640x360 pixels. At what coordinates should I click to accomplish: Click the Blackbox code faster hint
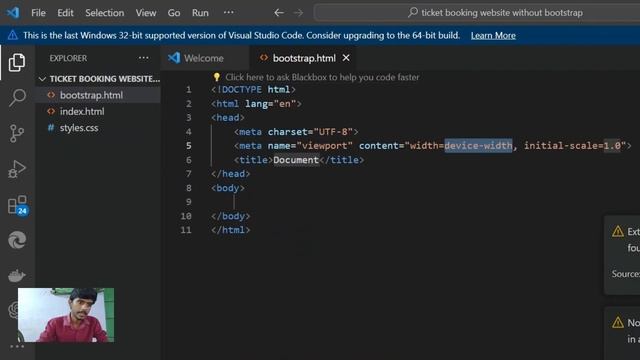click(322, 77)
